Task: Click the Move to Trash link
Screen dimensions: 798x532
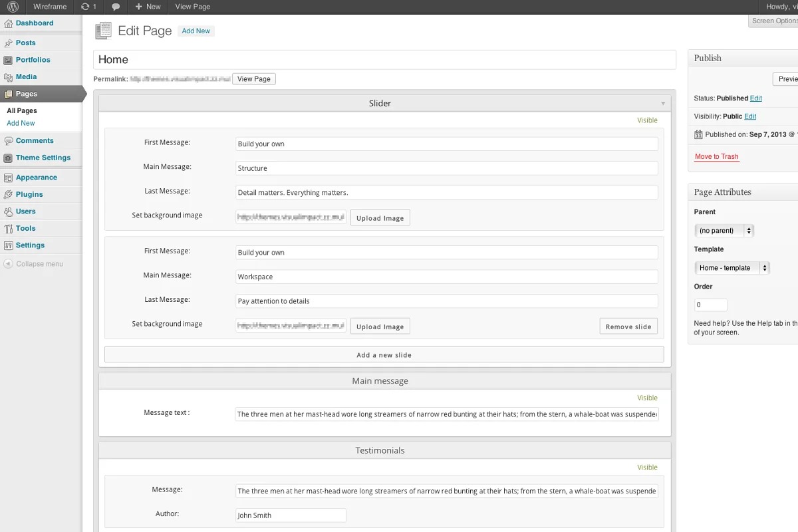Action: (716, 157)
